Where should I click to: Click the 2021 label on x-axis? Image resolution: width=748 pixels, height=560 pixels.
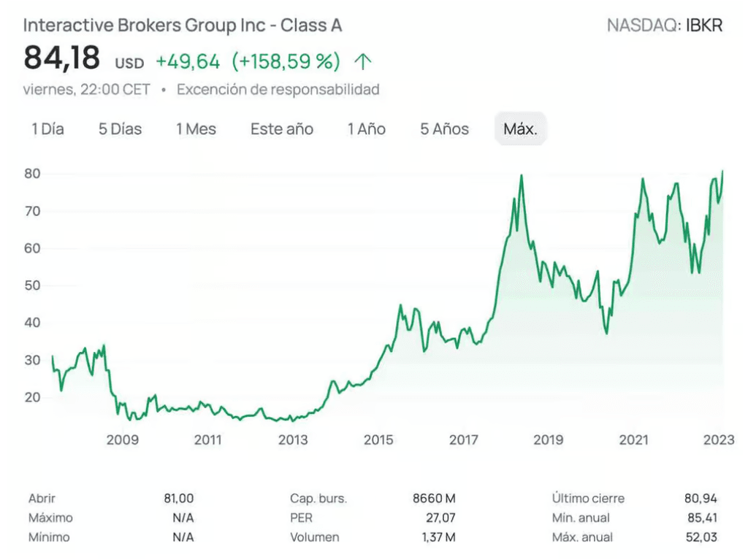tap(633, 440)
